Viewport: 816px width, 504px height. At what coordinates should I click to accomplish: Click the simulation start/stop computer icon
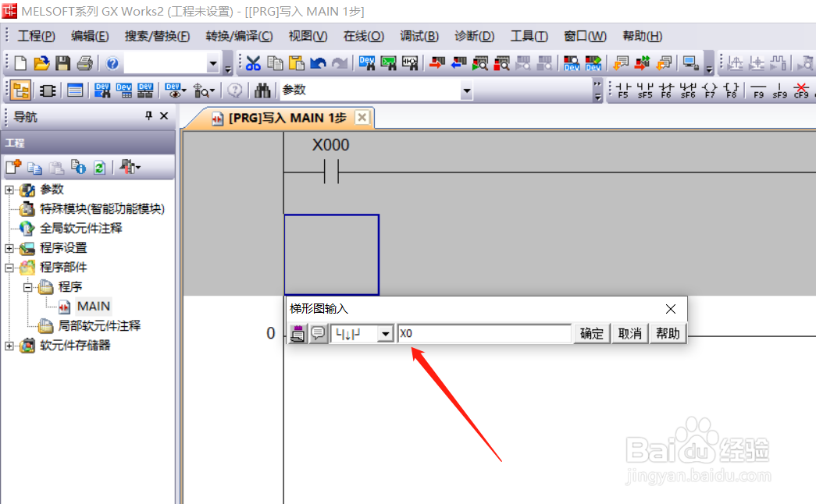[690, 63]
